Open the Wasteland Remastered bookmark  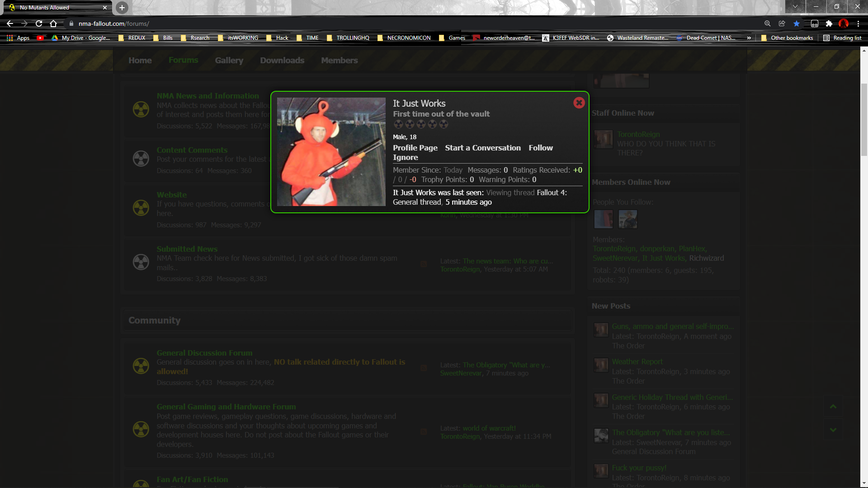(x=638, y=38)
